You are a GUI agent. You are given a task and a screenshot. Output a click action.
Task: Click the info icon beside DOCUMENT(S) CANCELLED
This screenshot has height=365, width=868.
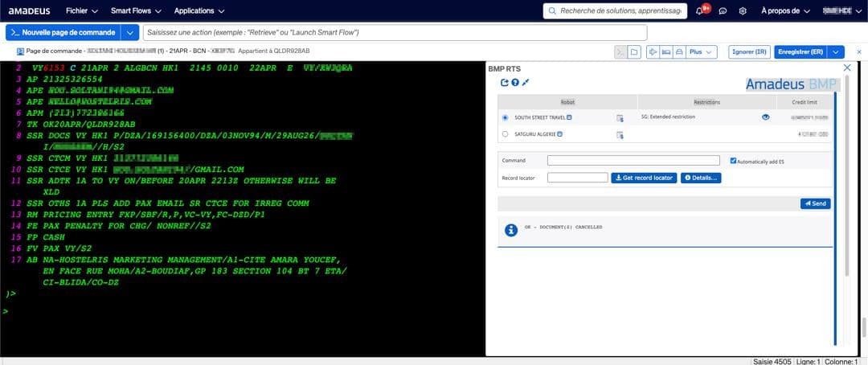click(x=511, y=230)
